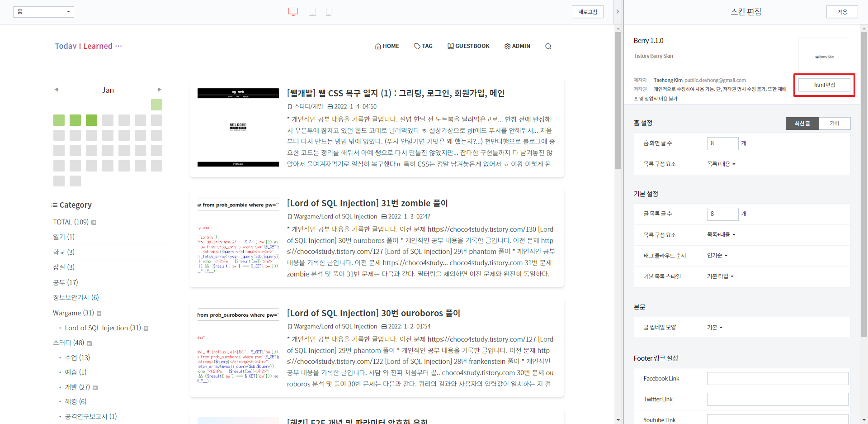Screen dimensions: 868x424
Task: Click new-post badge next to TOTAL (109)
Action: point(94,222)
